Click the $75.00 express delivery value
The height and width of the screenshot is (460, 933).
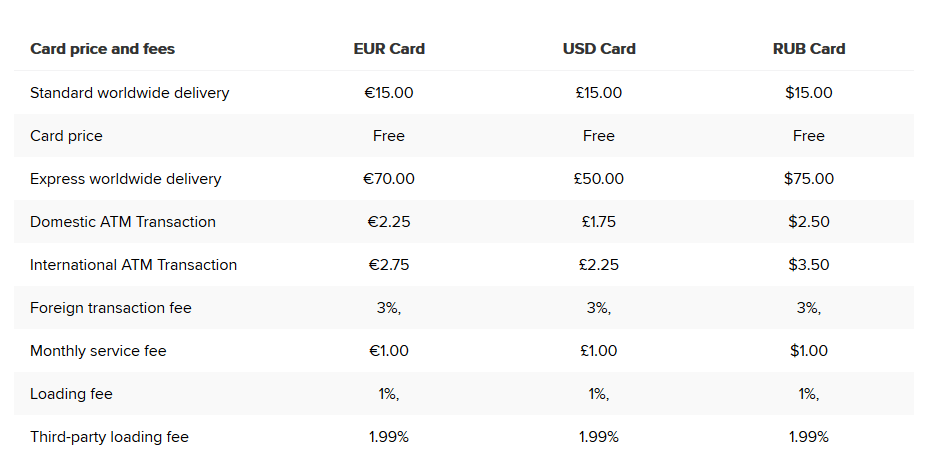point(809,179)
